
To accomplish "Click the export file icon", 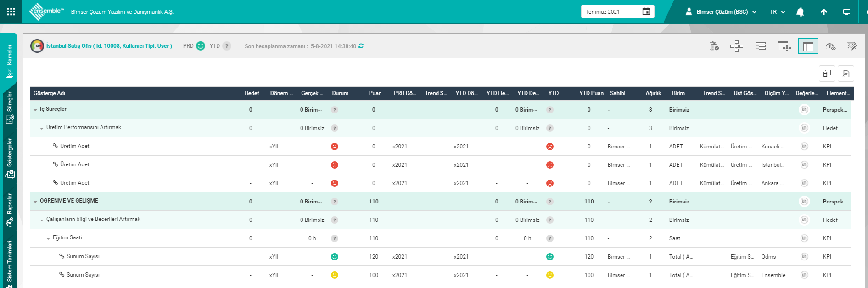I will tap(846, 73).
